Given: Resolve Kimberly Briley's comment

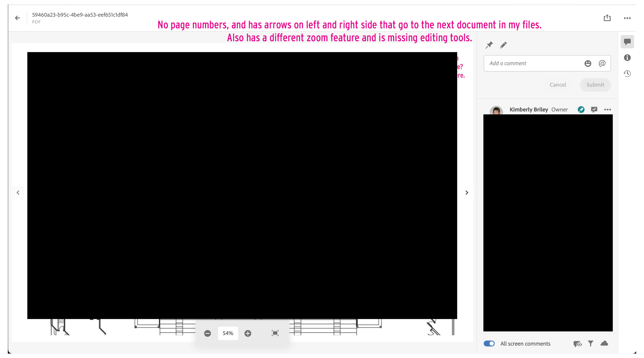Looking at the screenshot, I should (594, 109).
